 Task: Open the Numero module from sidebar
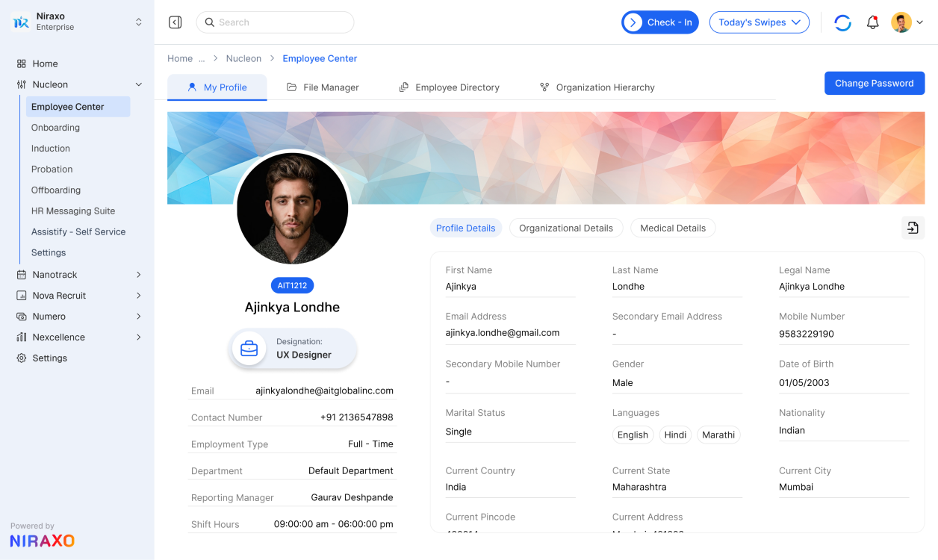pyautogui.click(x=21, y=316)
